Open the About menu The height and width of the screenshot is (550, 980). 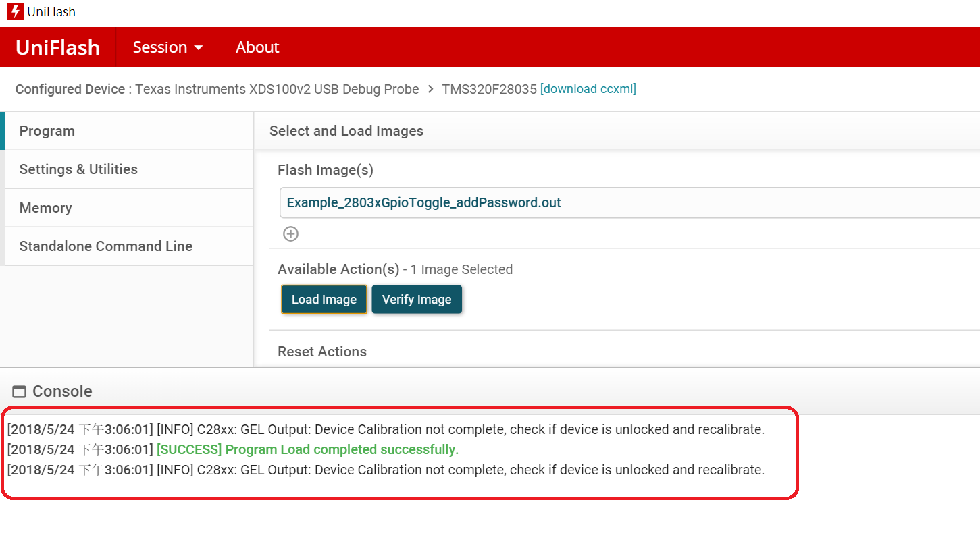(x=257, y=47)
